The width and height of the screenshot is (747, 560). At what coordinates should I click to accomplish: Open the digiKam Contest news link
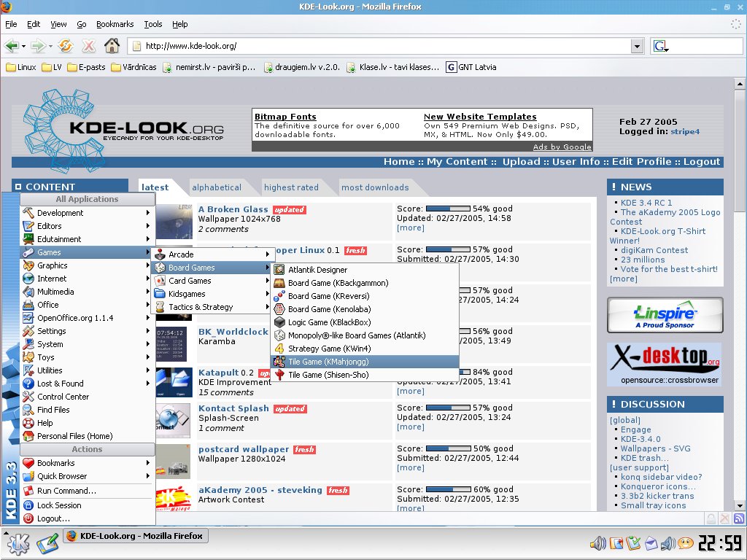coord(654,250)
